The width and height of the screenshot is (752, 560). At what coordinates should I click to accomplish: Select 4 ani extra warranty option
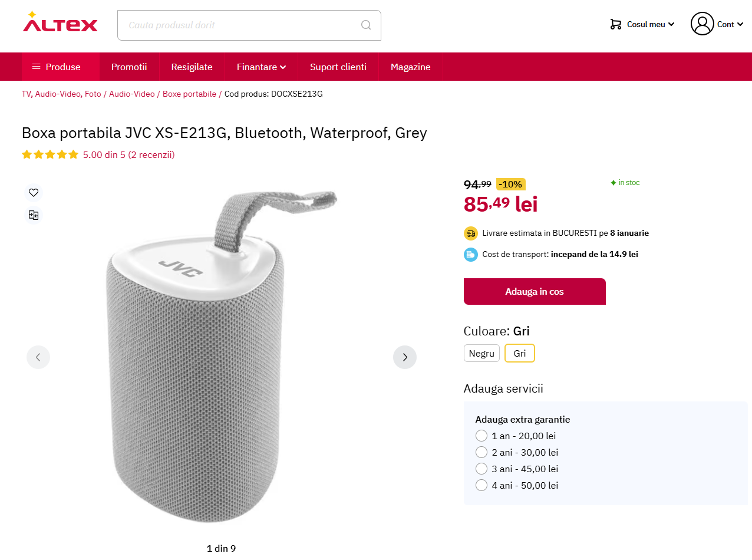point(481,485)
